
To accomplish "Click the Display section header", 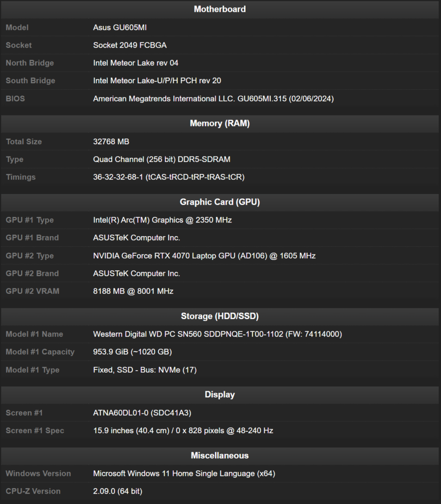I will click(220, 395).
